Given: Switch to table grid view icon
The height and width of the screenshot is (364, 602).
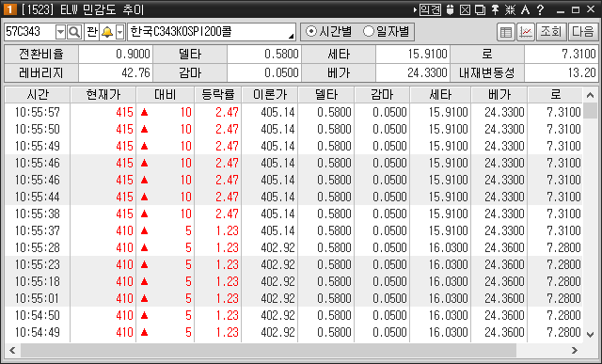Looking at the screenshot, I should coord(506,32).
